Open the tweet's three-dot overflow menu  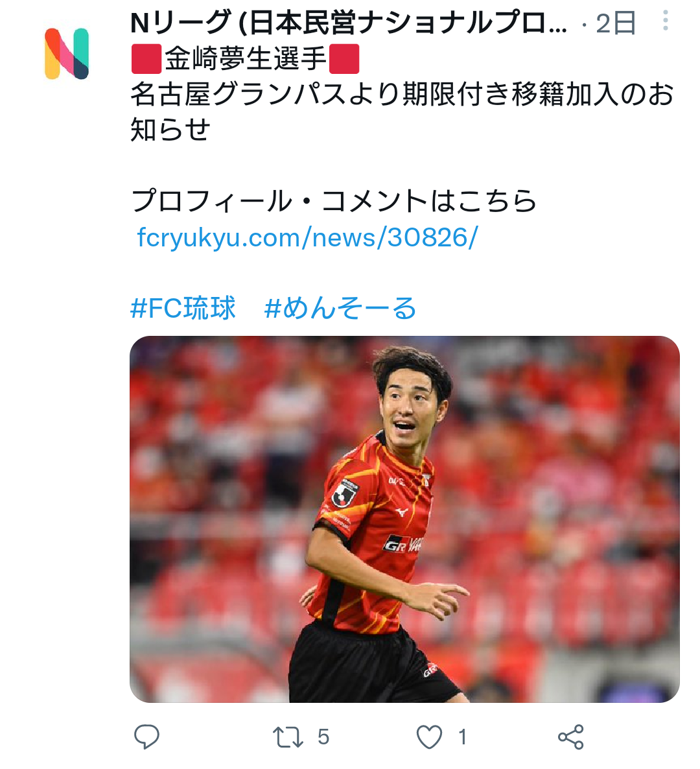(x=665, y=21)
